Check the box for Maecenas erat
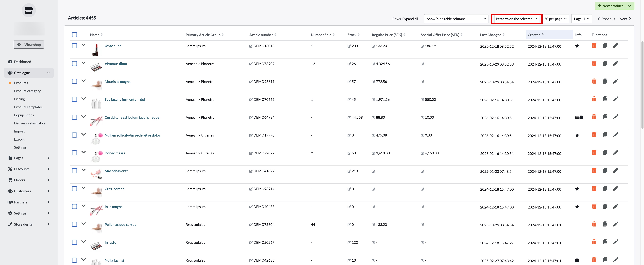The image size is (644, 265). (x=74, y=171)
